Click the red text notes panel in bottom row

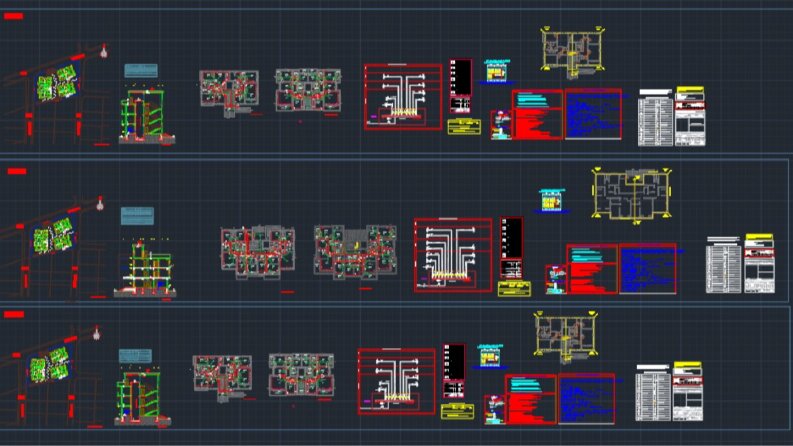531,399
